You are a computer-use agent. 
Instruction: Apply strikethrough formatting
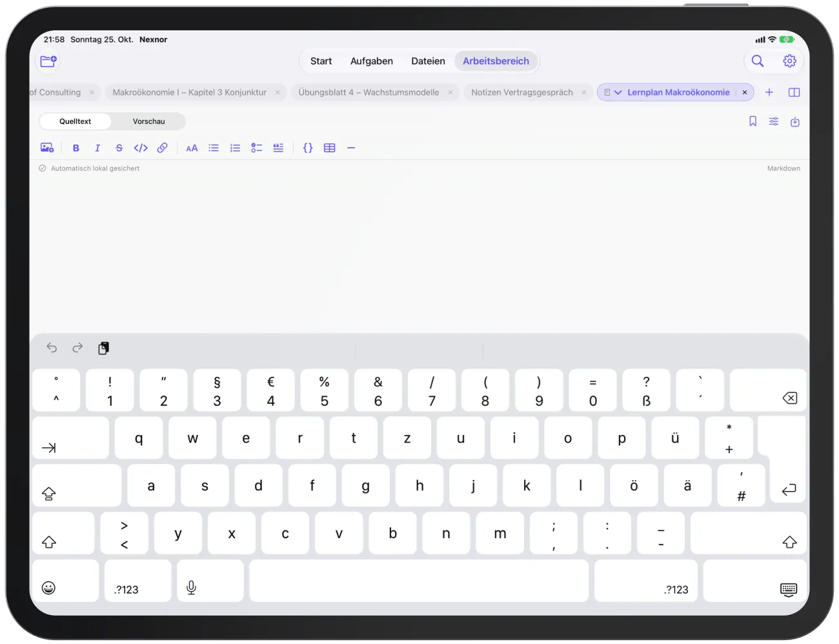[x=119, y=148]
